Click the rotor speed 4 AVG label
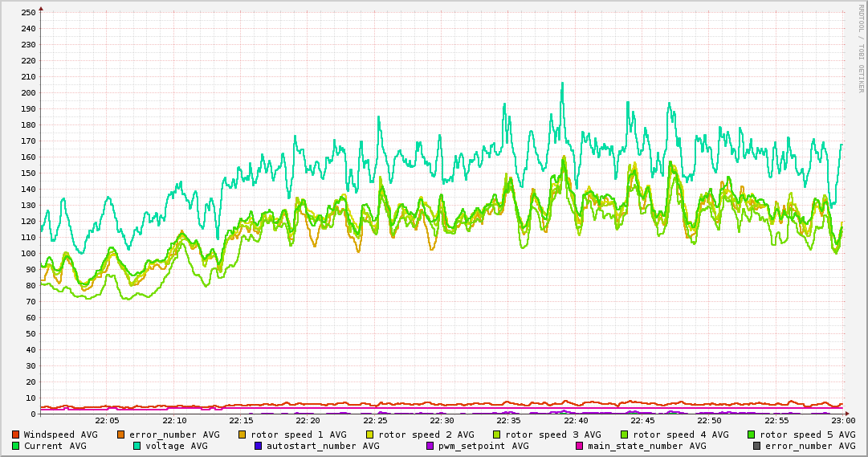The height and width of the screenshot is (457, 868). tap(681, 435)
